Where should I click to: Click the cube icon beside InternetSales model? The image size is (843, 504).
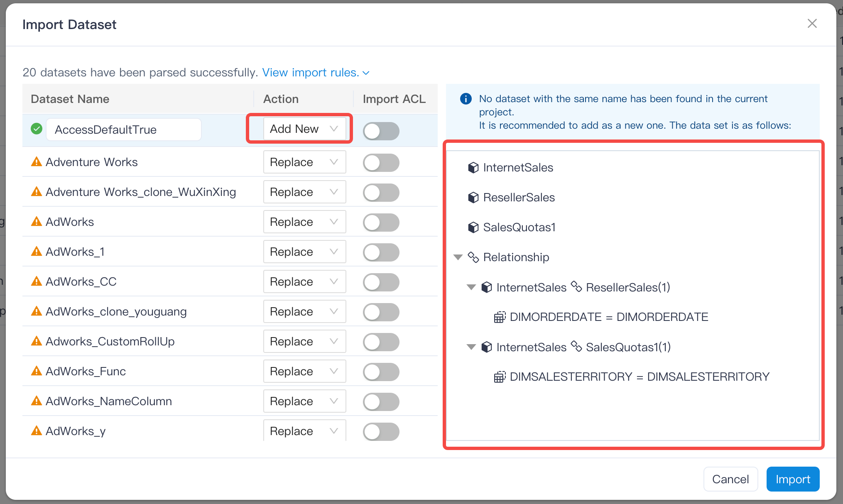click(473, 168)
